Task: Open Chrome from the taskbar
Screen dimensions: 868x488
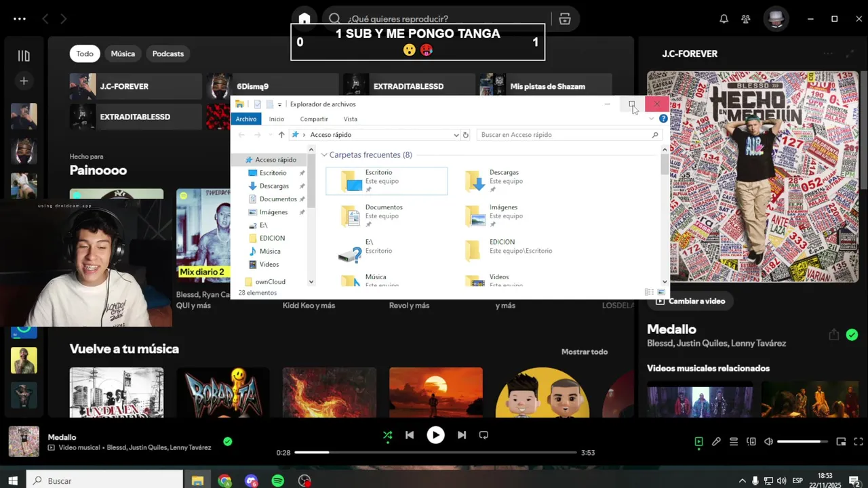Action: [224, 481]
